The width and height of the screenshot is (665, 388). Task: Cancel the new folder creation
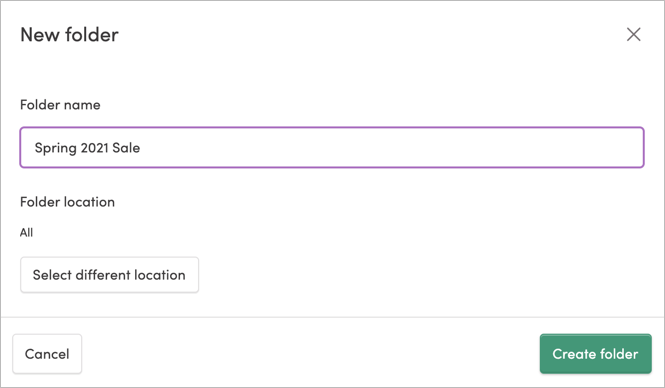47,354
